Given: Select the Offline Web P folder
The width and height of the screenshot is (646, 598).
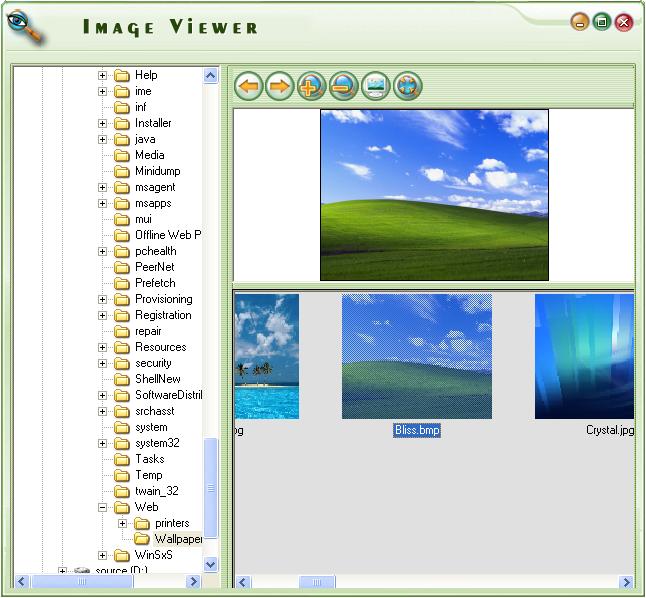Looking at the screenshot, I should [x=168, y=235].
